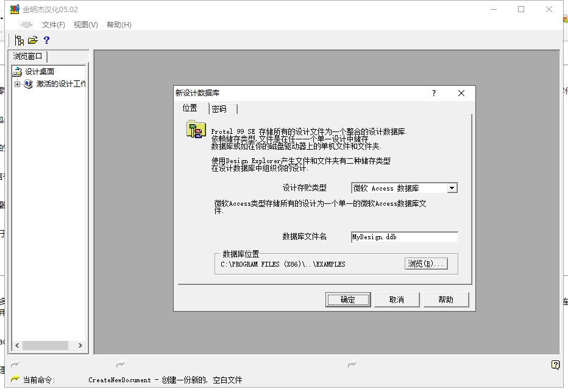Click the 微软 Access 数据库 combo box
Image resolution: width=568 pixels, height=392 pixels.
coord(404,188)
